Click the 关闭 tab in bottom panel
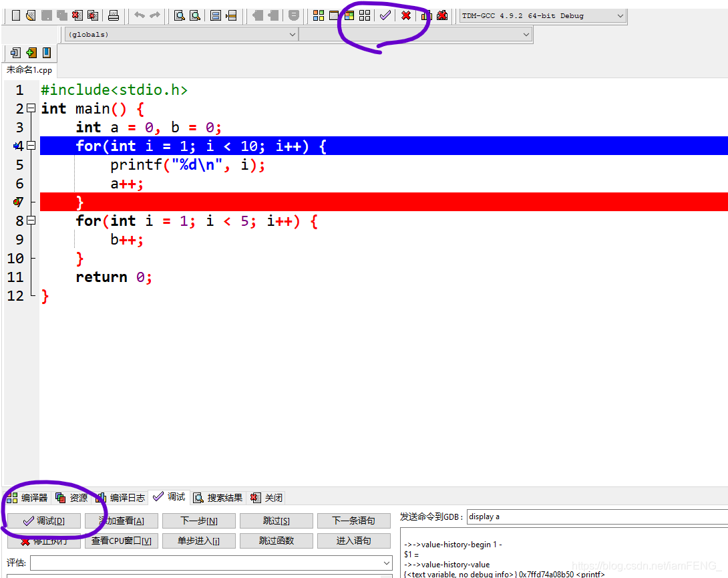This screenshot has width=728, height=578. click(267, 498)
